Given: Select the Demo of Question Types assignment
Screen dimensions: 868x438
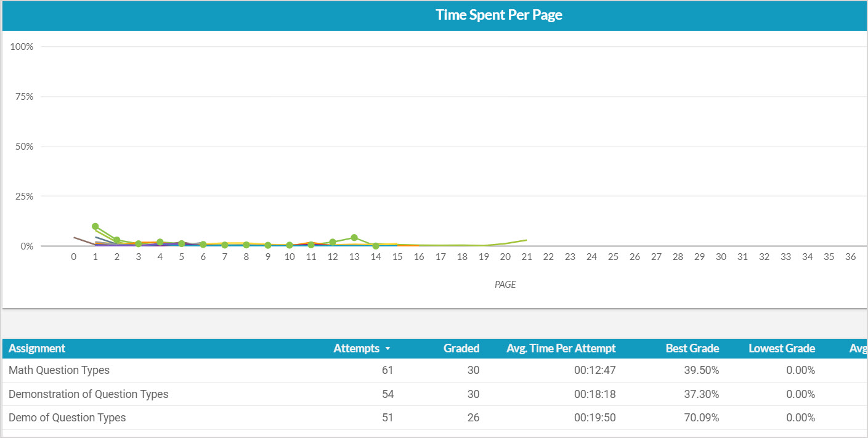Looking at the screenshot, I should (x=67, y=417).
